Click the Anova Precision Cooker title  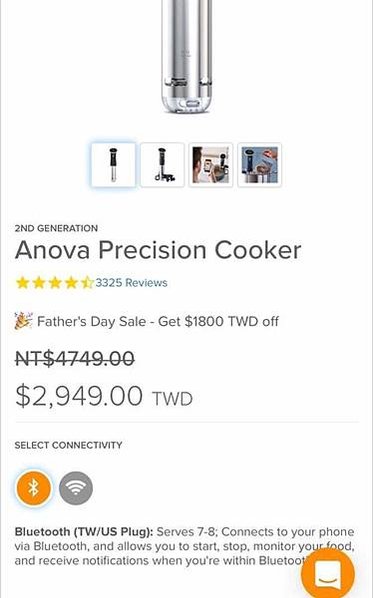[x=158, y=250]
